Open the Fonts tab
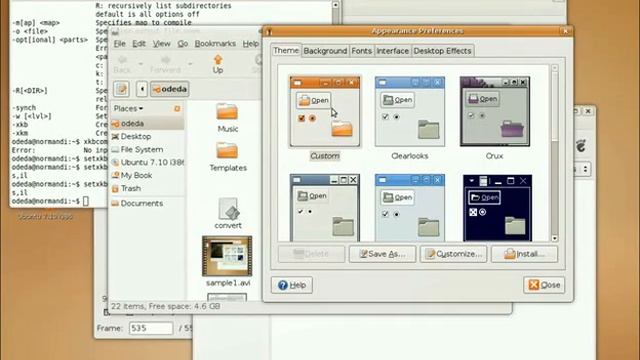The width and height of the screenshot is (640, 360). [x=362, y=51]
